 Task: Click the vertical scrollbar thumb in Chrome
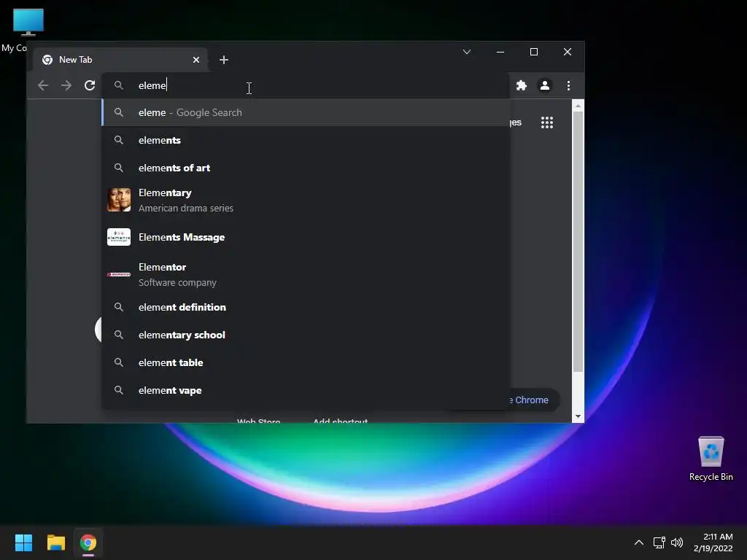point(578,241)
